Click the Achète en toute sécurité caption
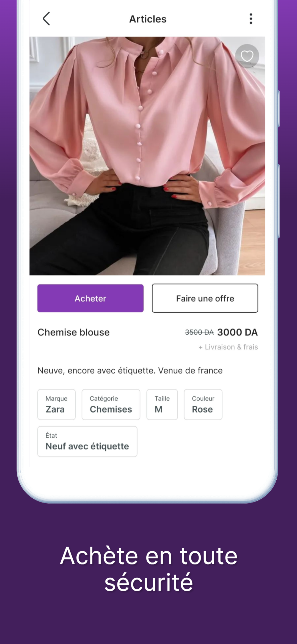Image resolution: width=297 pixels, height=644 pixels. click(148, 569)
